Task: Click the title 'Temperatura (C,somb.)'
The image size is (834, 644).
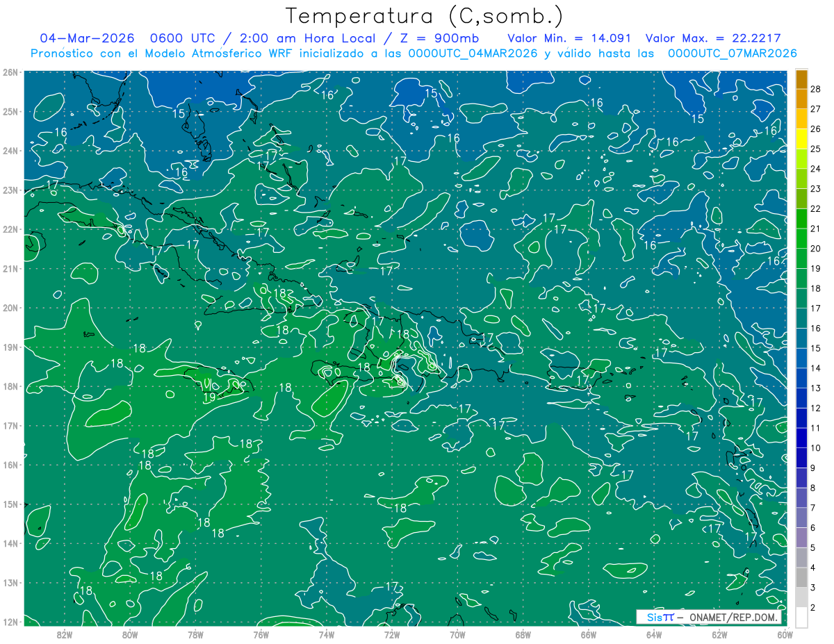Action: (x=425, y=17)
